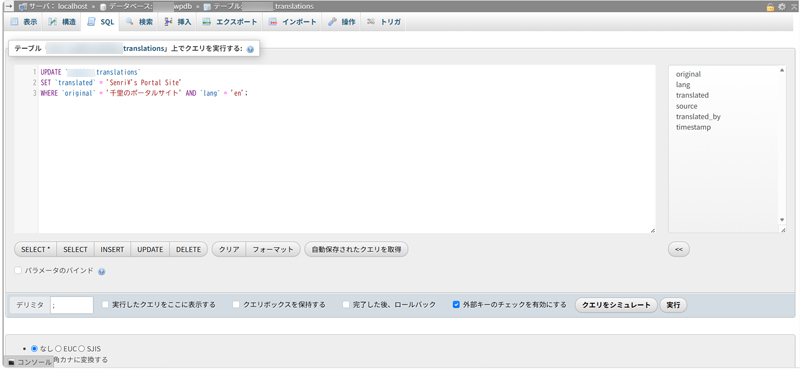Open the 検索 tab
This screenshot has height=369, width=800.
tap(139, 22)
